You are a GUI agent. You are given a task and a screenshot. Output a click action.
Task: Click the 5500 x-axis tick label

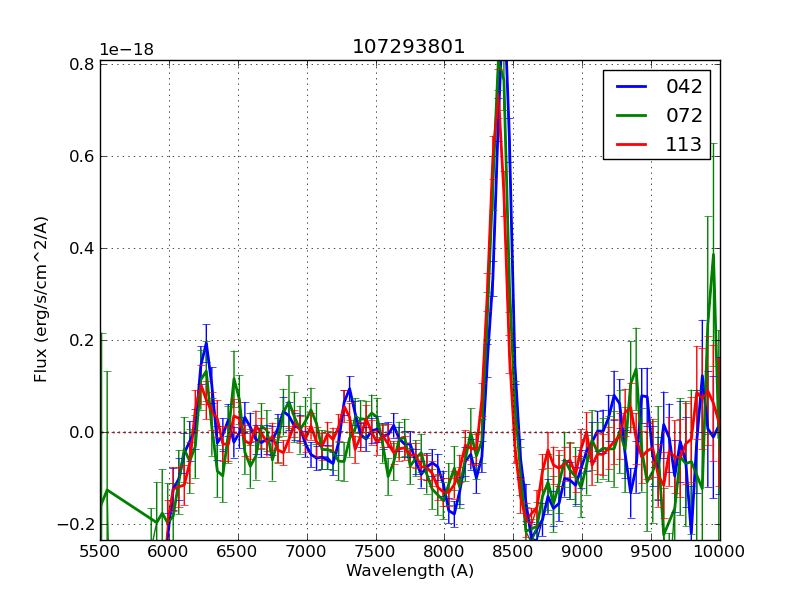[x=100, y=552]
